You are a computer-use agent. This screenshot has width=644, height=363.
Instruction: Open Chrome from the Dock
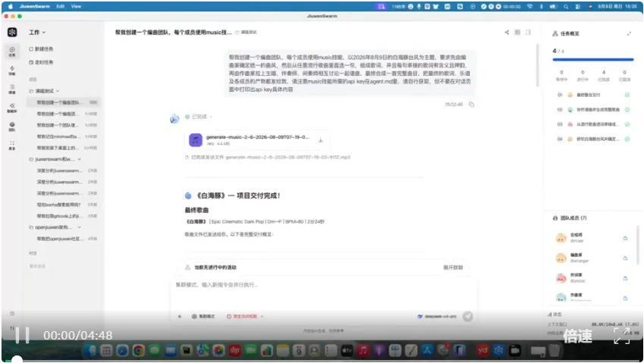[138, 351]
